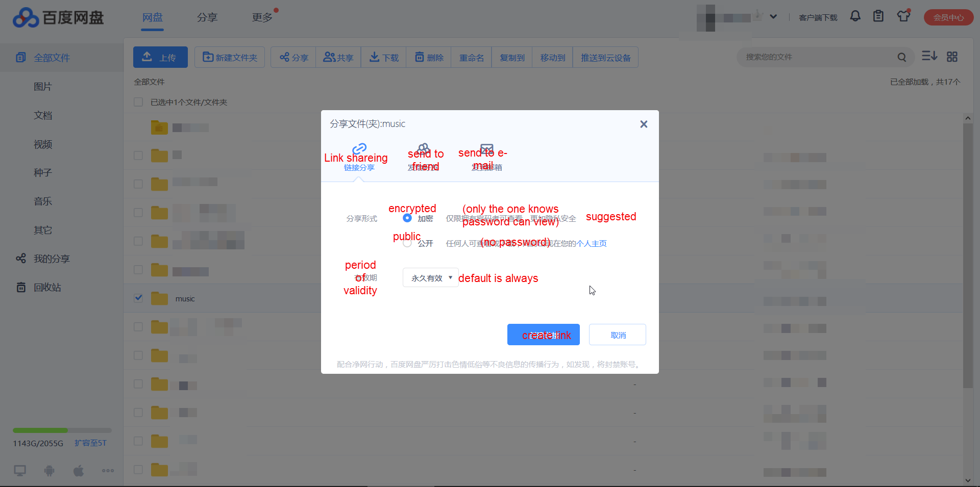Select 视频 category in sidebar
The image size is (980, 487).
pyautogui.click(x=43, y=144)
